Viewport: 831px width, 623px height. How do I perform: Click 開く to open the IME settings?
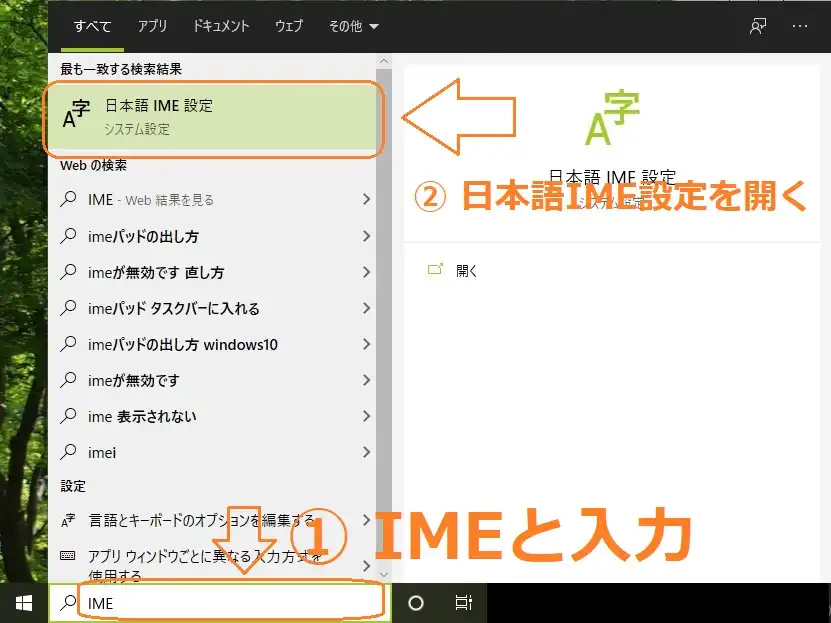467,270
